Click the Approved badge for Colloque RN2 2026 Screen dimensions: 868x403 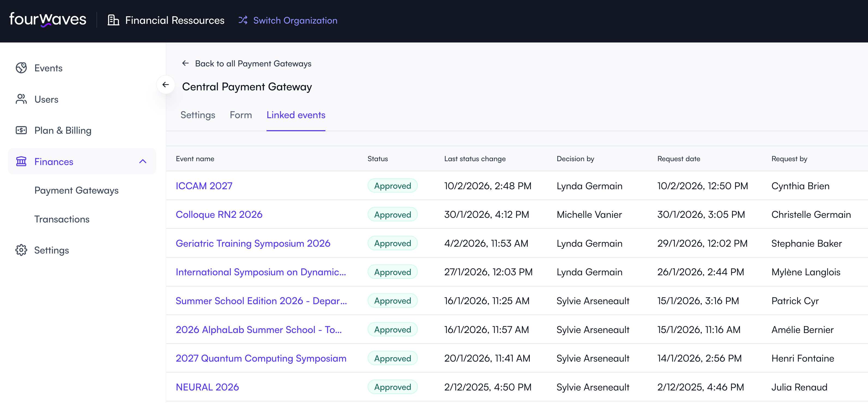392,215
